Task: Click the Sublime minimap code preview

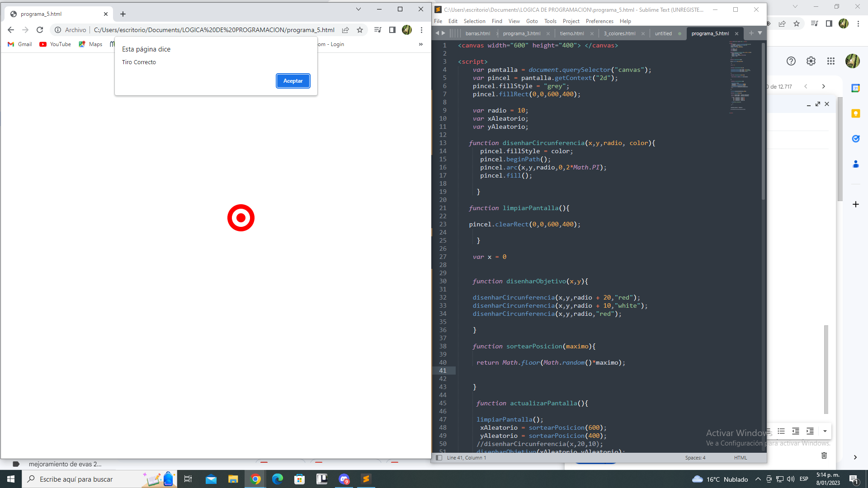Action: pos(741,77)
